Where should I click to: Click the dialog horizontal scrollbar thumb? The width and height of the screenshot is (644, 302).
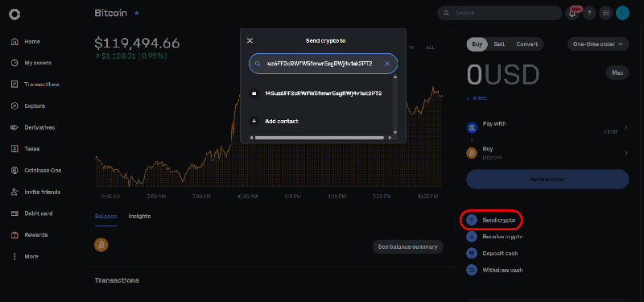[x=320, y=138]
